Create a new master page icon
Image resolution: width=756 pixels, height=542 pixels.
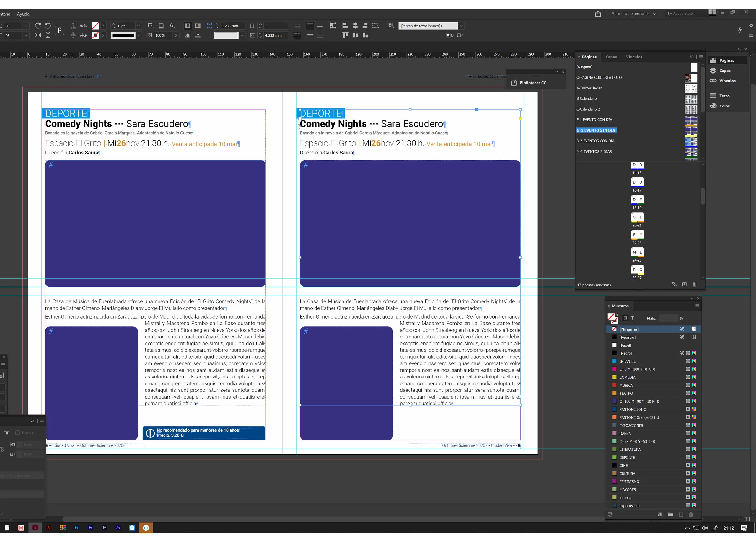684,285
